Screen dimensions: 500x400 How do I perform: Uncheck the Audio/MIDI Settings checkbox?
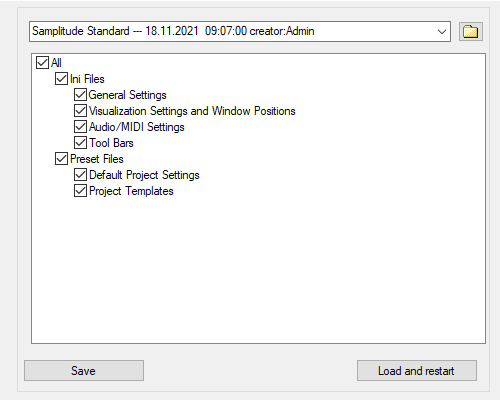pyautogui.click(x=80, y=127)
